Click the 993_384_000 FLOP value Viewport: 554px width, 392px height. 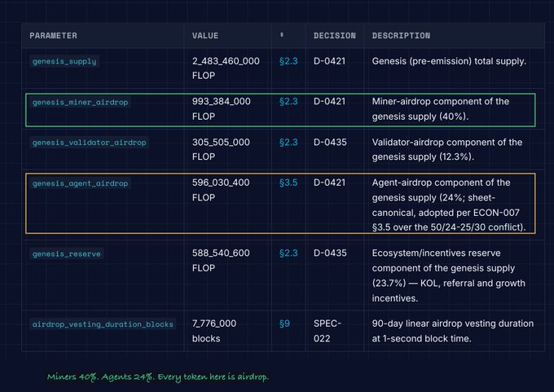(x=221, y=109)
